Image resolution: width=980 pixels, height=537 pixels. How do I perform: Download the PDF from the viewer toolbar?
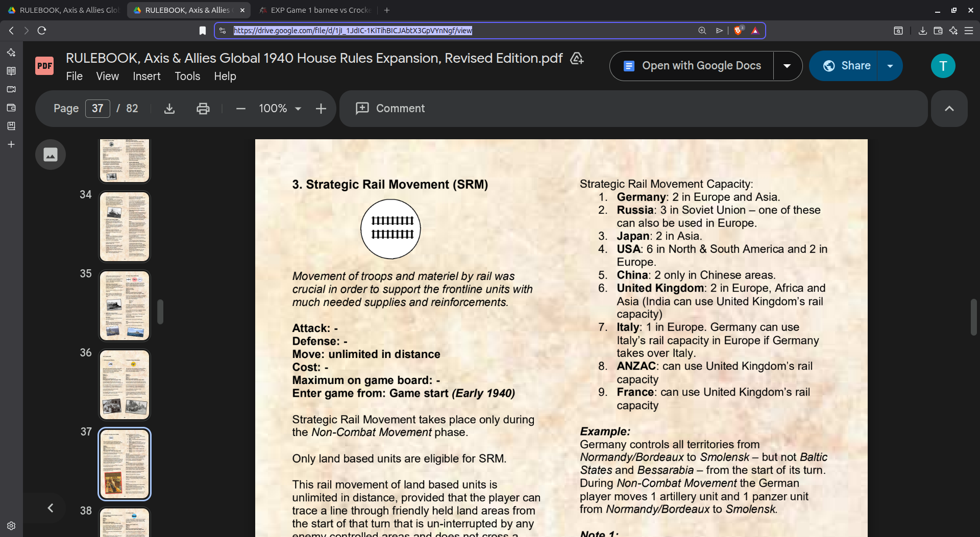169,108
